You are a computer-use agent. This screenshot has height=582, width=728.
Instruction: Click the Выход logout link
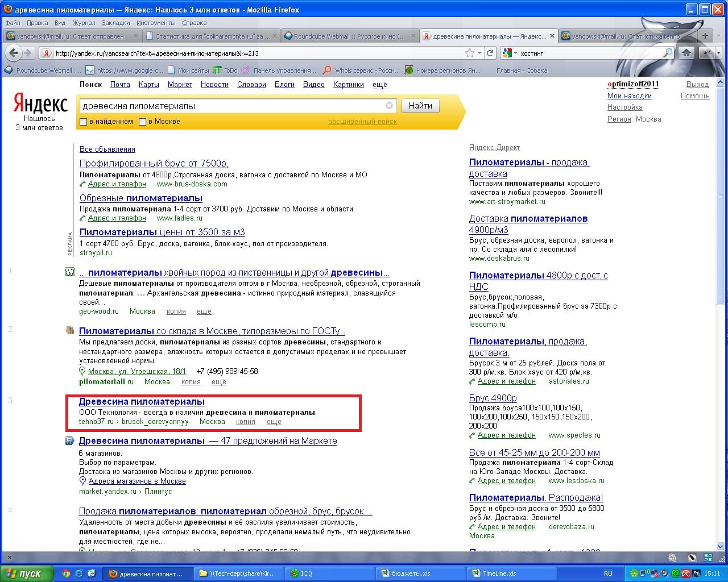[698, 84]
